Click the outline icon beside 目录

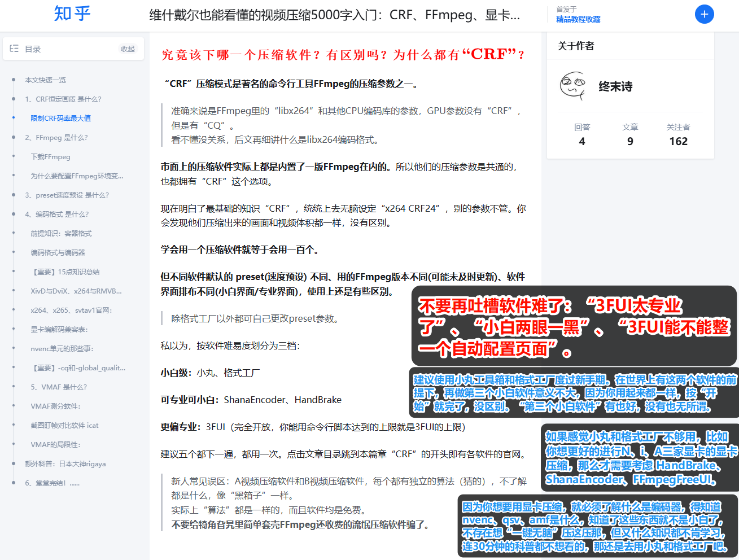(14, 49)
